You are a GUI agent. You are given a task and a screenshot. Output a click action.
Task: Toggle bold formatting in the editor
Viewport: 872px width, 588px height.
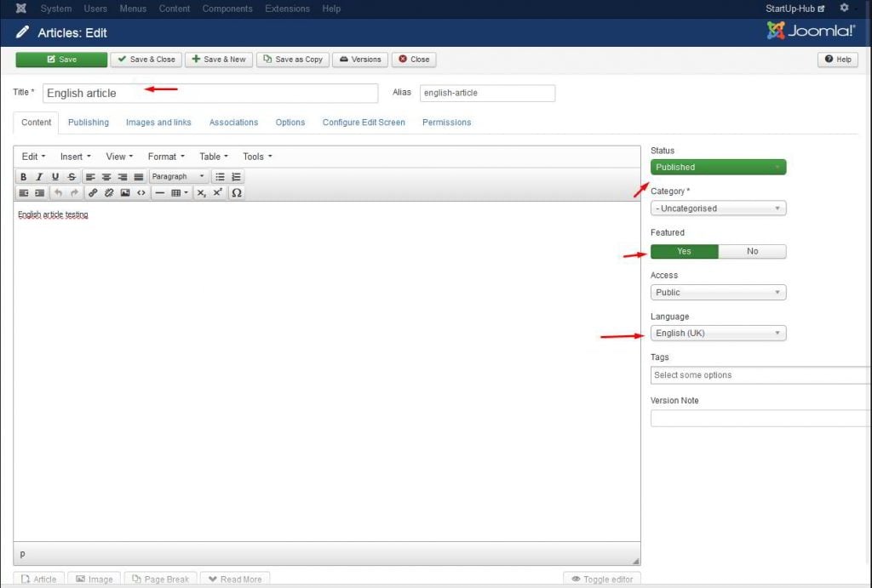24,177
